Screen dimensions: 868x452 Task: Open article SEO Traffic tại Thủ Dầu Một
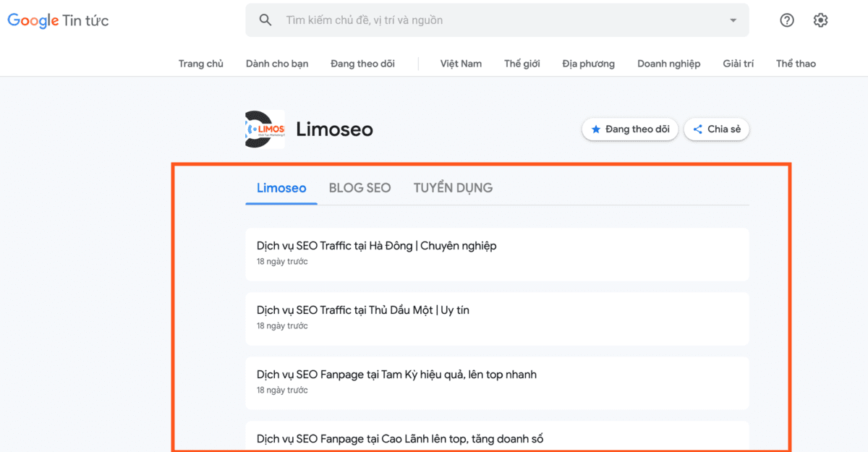click(497, 318)
